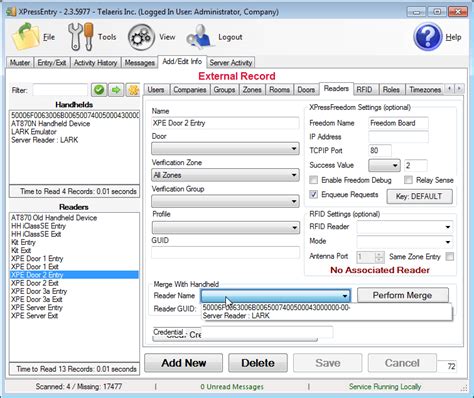Click the Perform Merge button

coord(402,295)
